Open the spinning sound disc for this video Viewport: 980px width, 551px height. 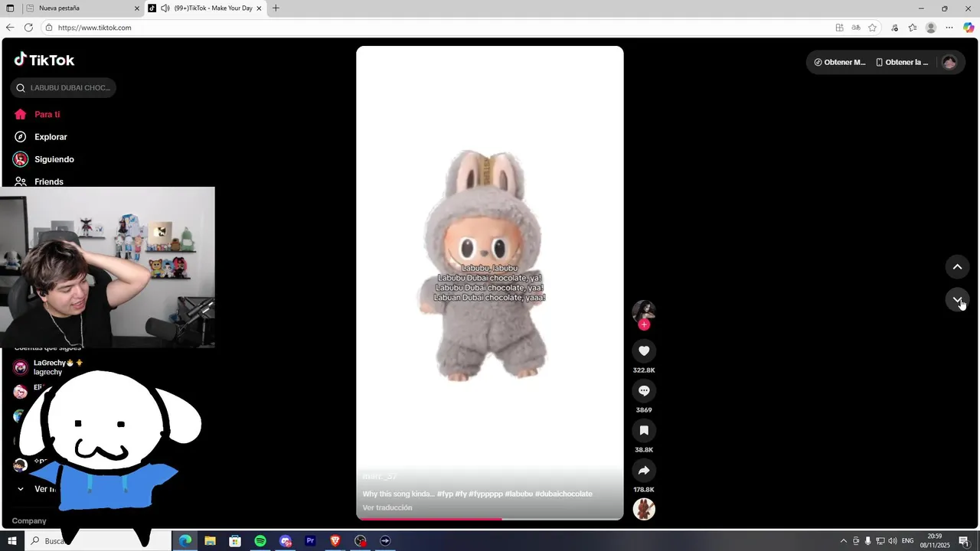[x=644, y=509]
